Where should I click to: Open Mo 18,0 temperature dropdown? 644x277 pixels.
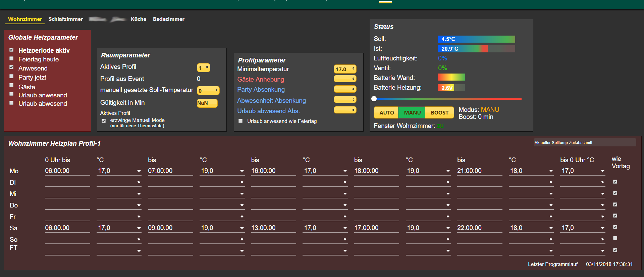[x=531, y=171]
